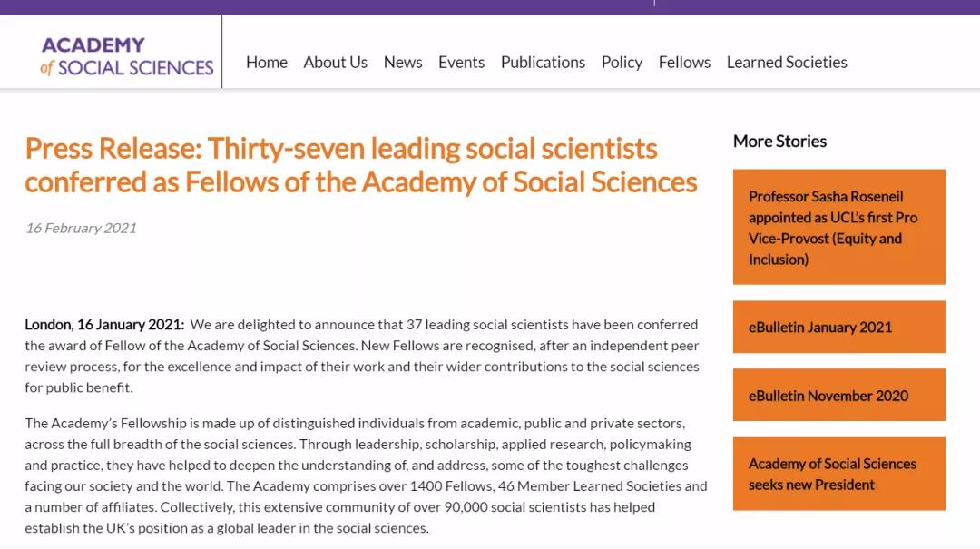This screenshot has height=549, width=980.
Task: Click the More Stories heading
Action: pyautogui.click(x=779, y=141)
